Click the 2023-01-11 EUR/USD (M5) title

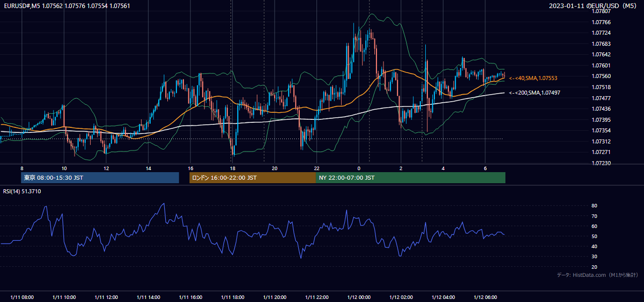tap(593, 6)
